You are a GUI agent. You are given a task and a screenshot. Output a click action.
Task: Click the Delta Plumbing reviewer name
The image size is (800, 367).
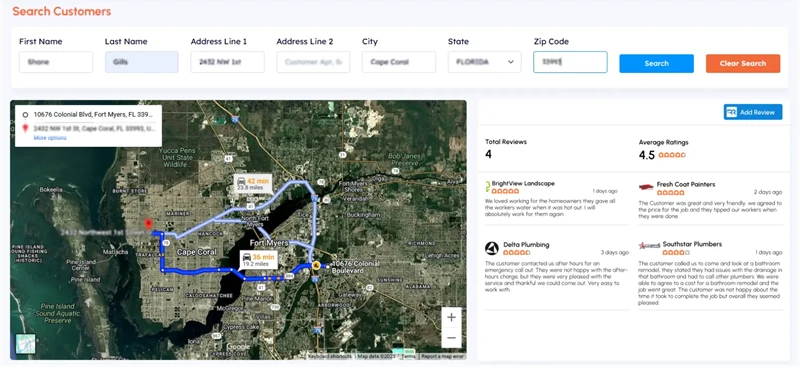[526, 244]
